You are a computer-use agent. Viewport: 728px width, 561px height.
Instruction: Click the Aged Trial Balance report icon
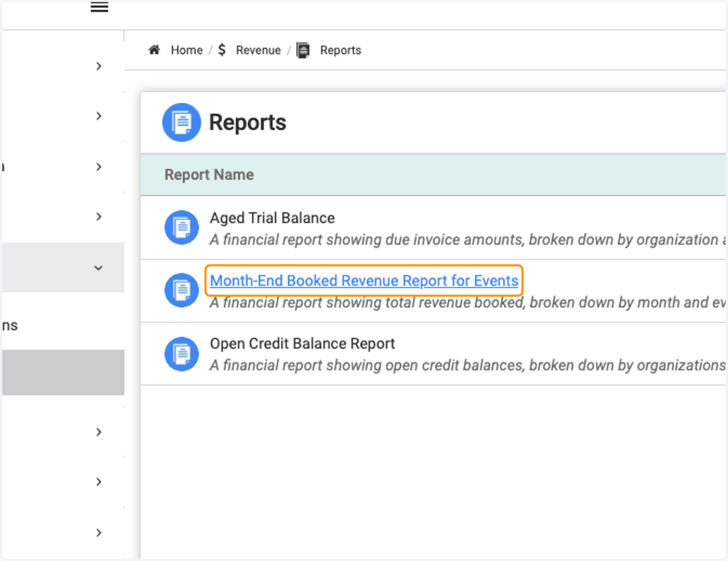pos(181,227)
